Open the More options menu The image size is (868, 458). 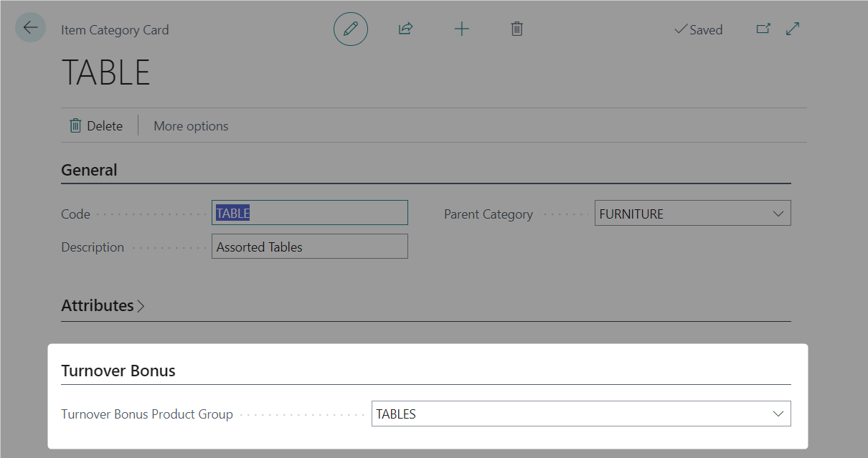tap(191, 126)
